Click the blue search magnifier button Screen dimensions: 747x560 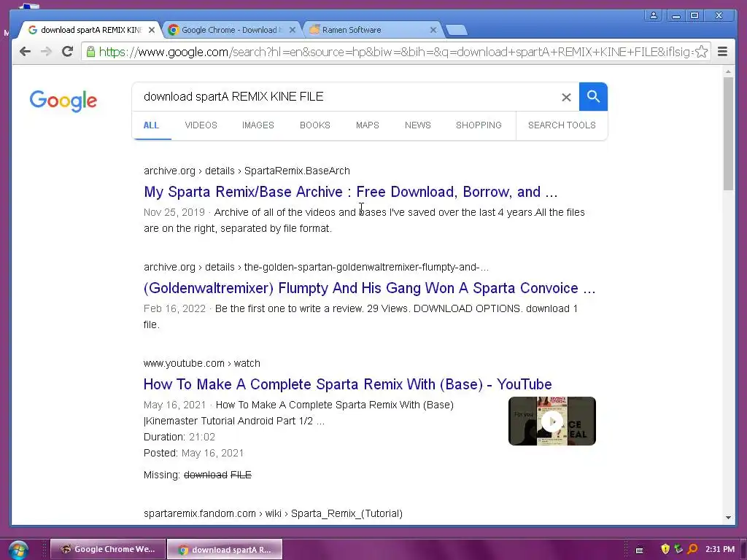coord(593,97)
